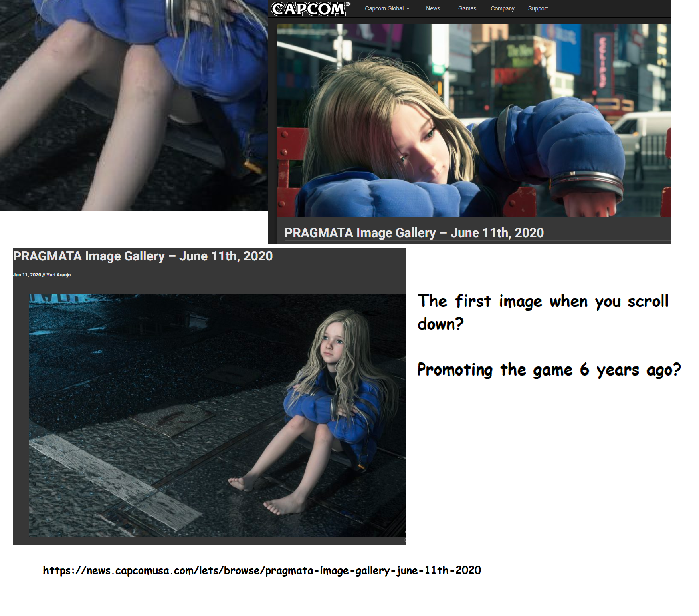Open Yuri Araujo's author byline
Viewport: 699px width, 616px height.
point(59,275)
